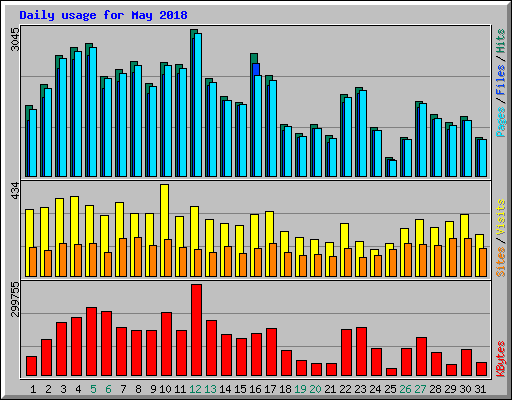Click day 26 weekend label
Image resolution: width=512 pixels, height=400 pixels.
pyautogui.click(x=405, y=389)
